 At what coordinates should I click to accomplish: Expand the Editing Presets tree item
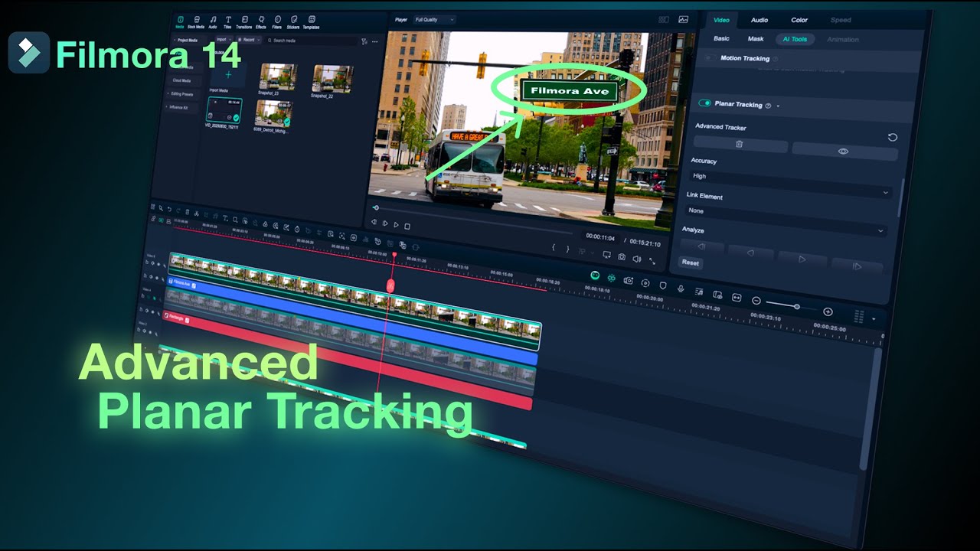coord(169,93)
